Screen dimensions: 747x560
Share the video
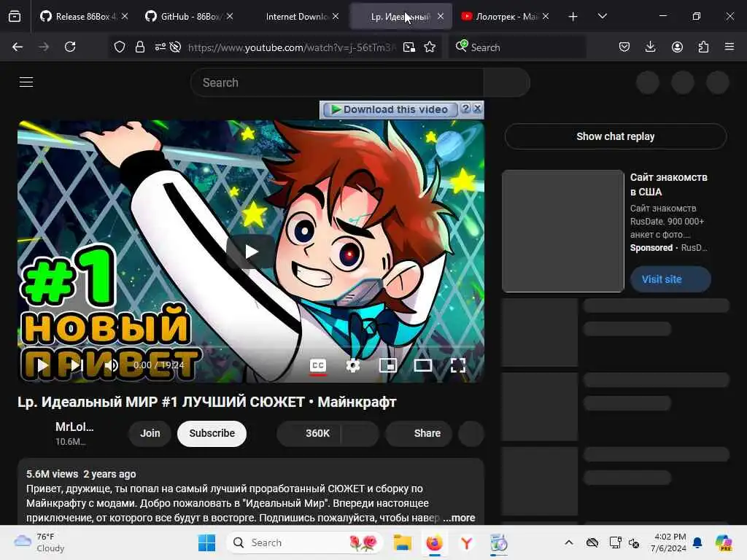coord(419,433)
